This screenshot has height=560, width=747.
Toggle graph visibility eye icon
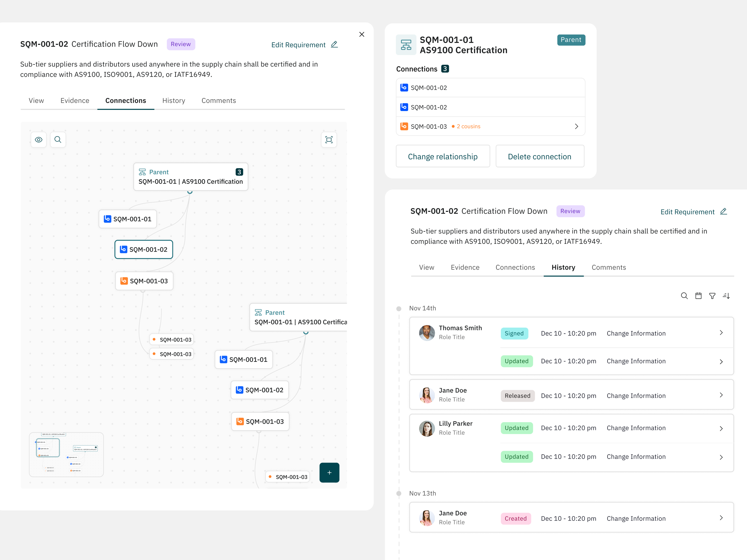(x=39, y=140)
